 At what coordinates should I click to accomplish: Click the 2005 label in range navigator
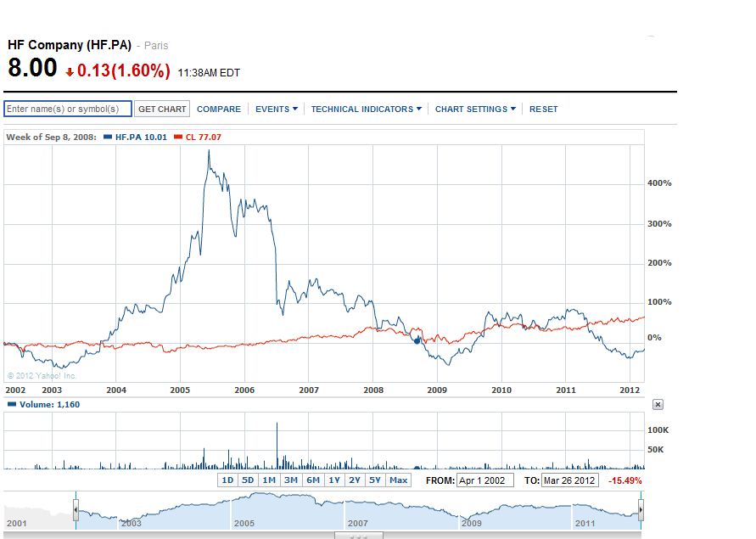(244, 523)
